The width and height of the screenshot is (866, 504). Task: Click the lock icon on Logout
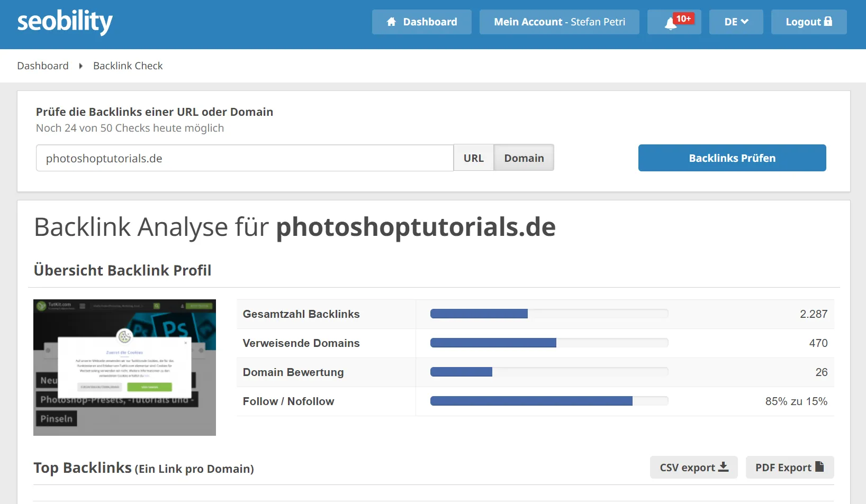point(828,21)
